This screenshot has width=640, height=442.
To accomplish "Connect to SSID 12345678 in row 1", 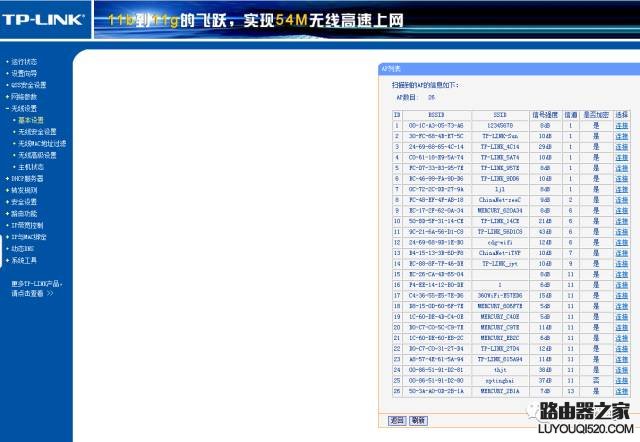I will pos(622,126).
